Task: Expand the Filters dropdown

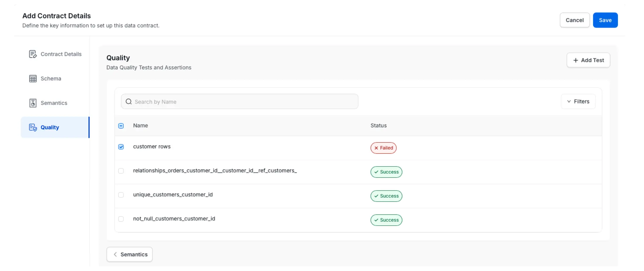Action: tap(578, 101)
